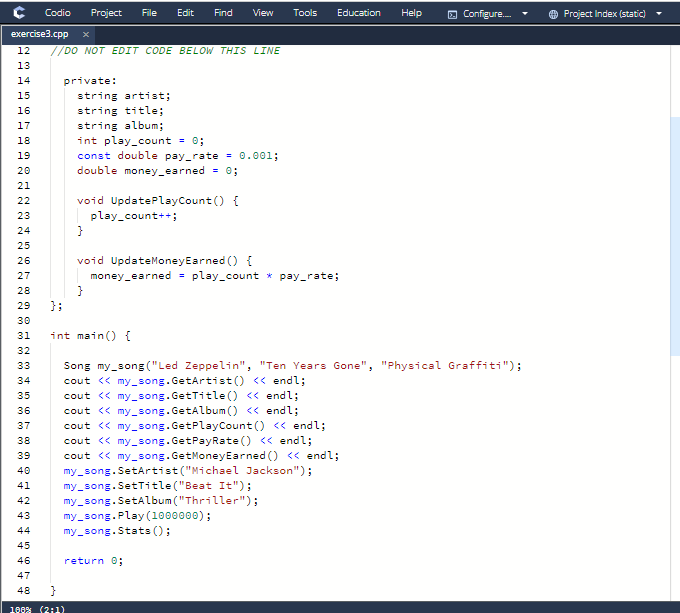Click 'int play_count = 0;' line

coord(141,141)
